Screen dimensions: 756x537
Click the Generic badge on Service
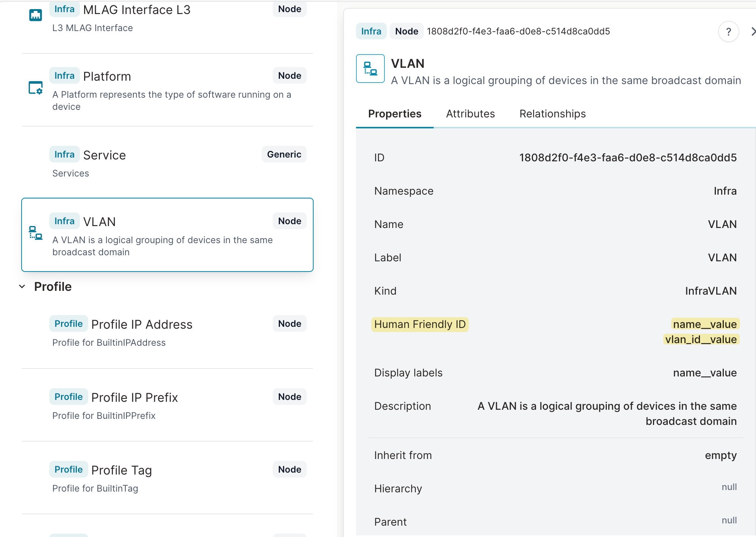point(284,154)
